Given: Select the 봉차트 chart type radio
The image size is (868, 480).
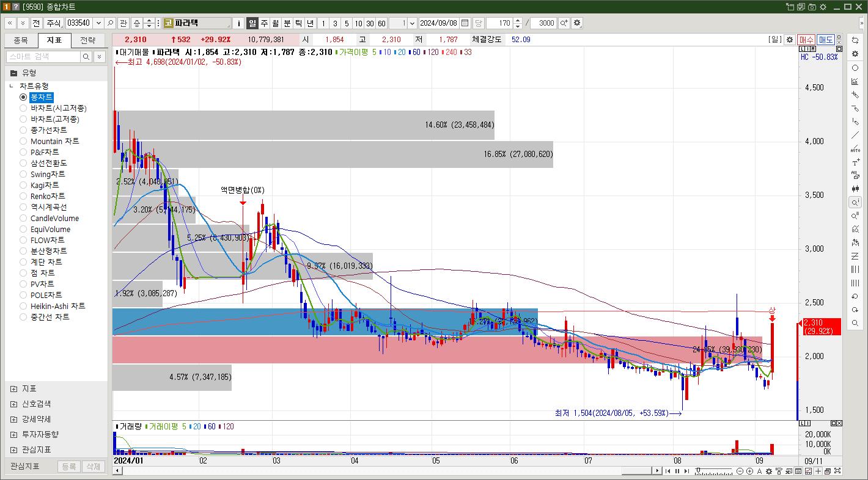Looking at the screenshot, I should (24, 97).
